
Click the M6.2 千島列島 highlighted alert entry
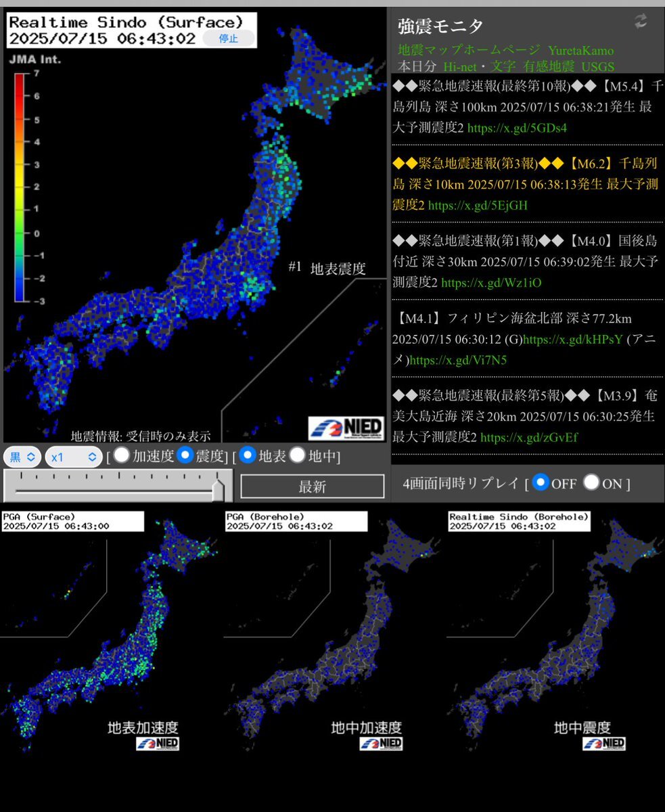pyautogui.click(x=528, y=184)
